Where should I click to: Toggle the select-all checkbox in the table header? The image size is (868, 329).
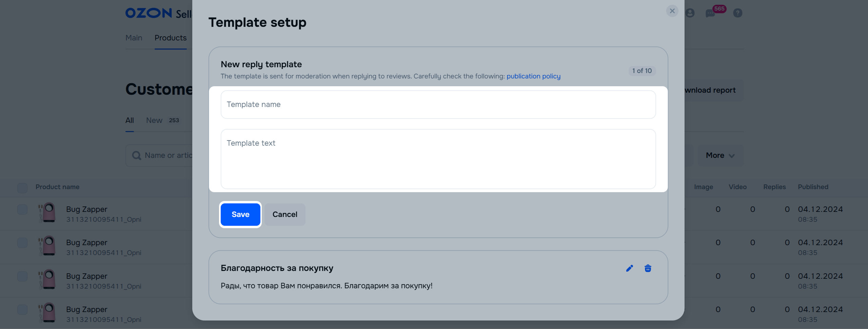click(22, 187)
